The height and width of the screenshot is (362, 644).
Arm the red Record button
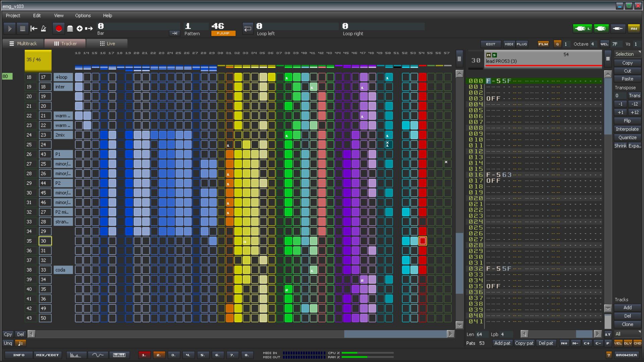[59, 29]
